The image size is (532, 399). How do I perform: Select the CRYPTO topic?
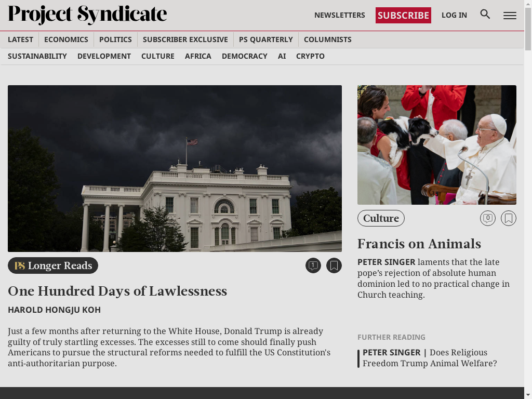coord(310,56)
